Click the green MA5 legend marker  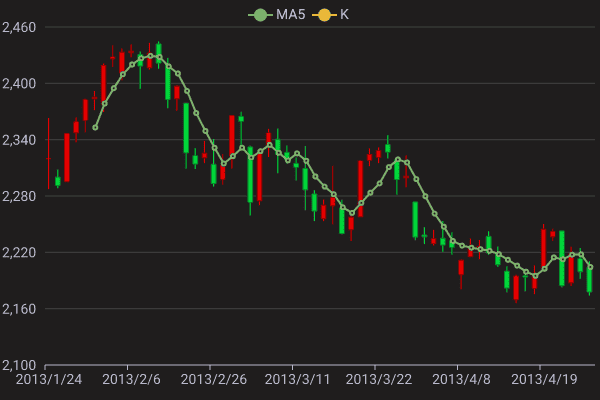coord(260,15)
